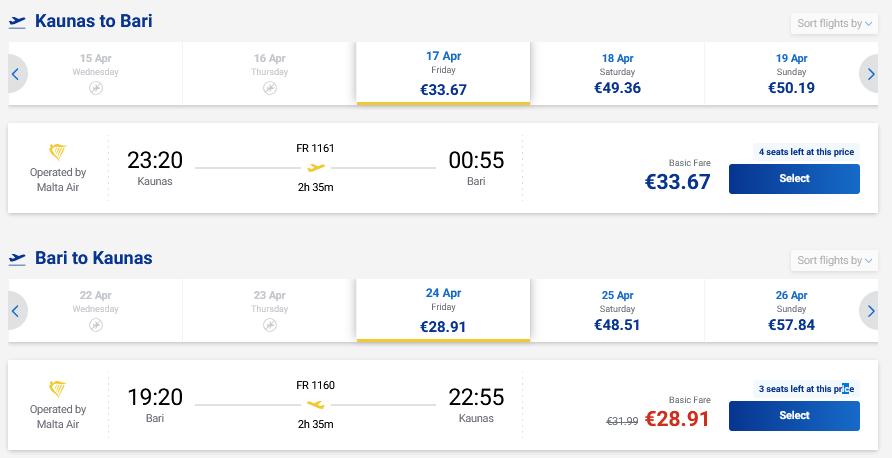Show earlier return dates with the left arrow
Image resolution: width=892 pixels, height=458 pixels.
click(x=15, y=311)
